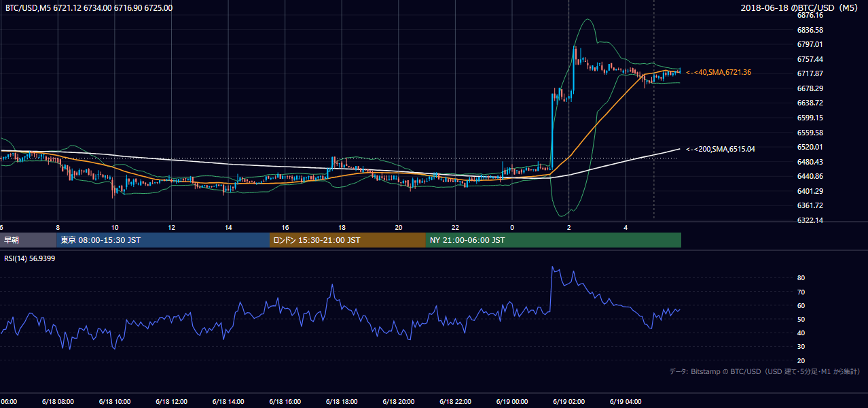Click RSI axis level 80
Image resolution: width=868 pixels, height=408 pixels.
pyautogui.click(x=801, y=278)
